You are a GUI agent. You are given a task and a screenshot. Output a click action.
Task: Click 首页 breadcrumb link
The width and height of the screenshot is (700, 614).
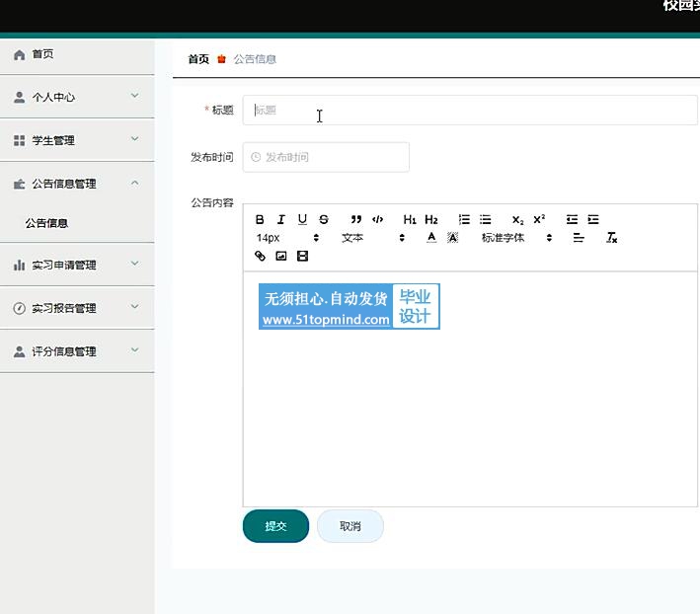[198, 59]
